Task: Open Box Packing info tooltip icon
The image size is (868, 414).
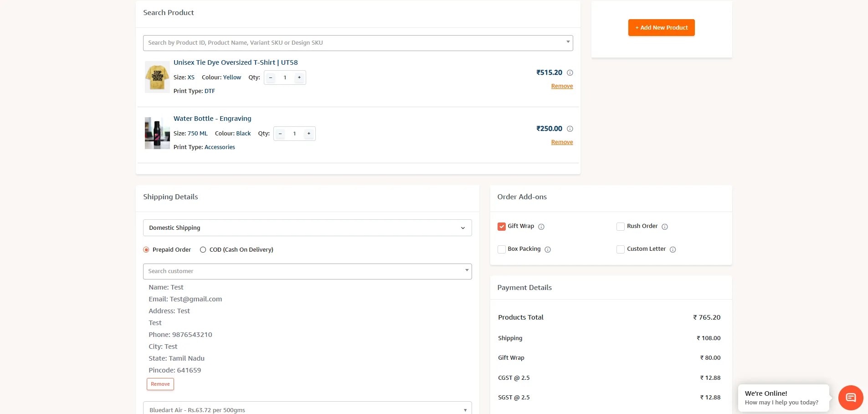Action: pos(548,249)
